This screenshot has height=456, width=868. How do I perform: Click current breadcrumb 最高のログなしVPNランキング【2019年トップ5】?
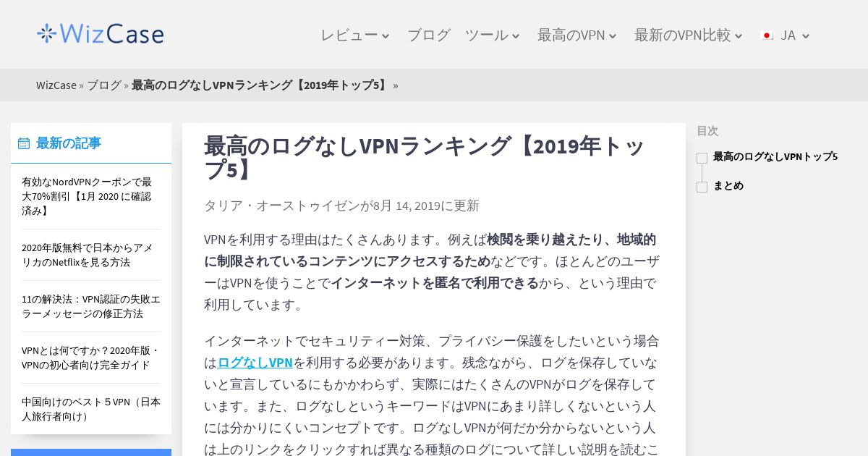tap(260, 85)
